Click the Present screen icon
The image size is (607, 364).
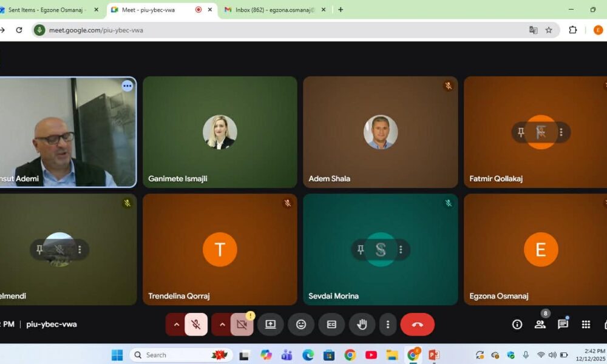271,325
